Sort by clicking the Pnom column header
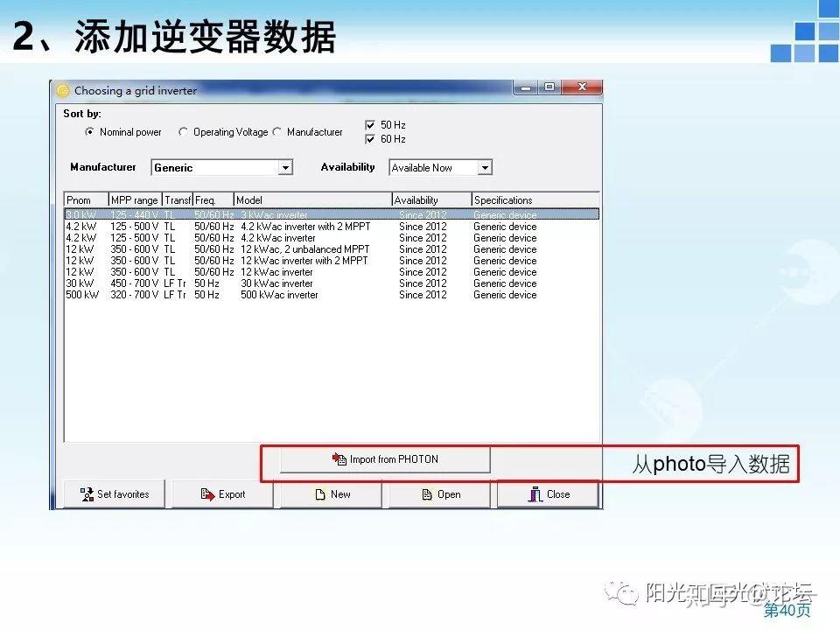The height and width of the screenshot is (630, 840). tap(83, 199)
